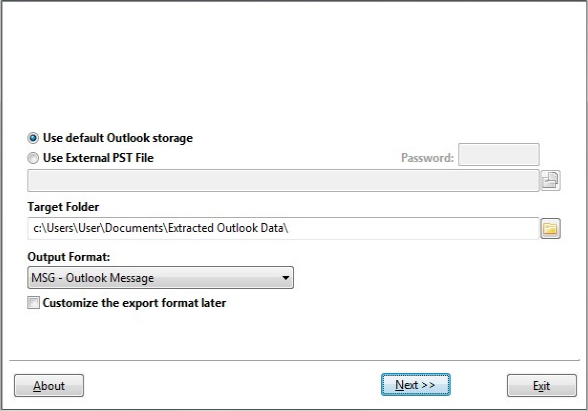Focus the Password input field
Screen dimensions: 588x411
(499, 154)
